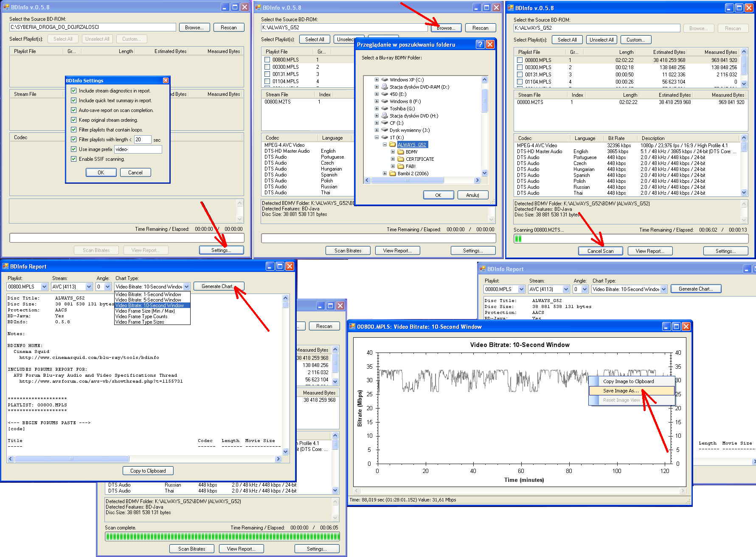The image size is (756, 557).
Task: Close the BDInfo Settings dialog with X
Action: pos(166,81)
